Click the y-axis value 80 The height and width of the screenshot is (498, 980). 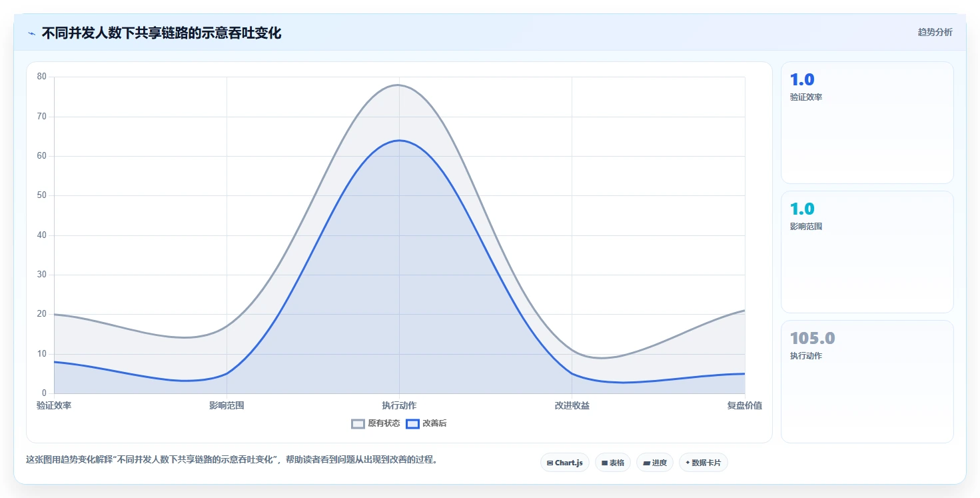pyautogui.click(x=42, y=77)
